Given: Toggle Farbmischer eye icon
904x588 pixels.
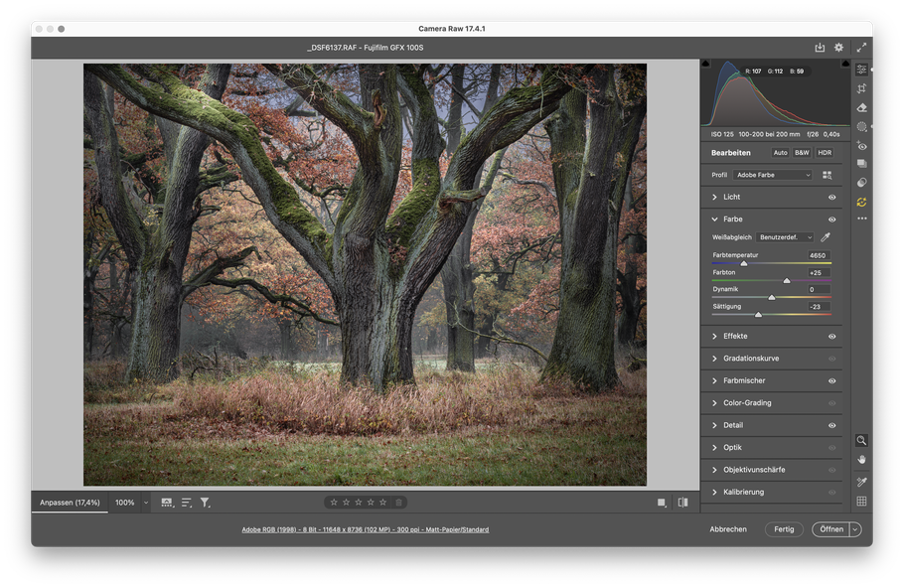Looking at the screenshot, I should click(831, 380).
